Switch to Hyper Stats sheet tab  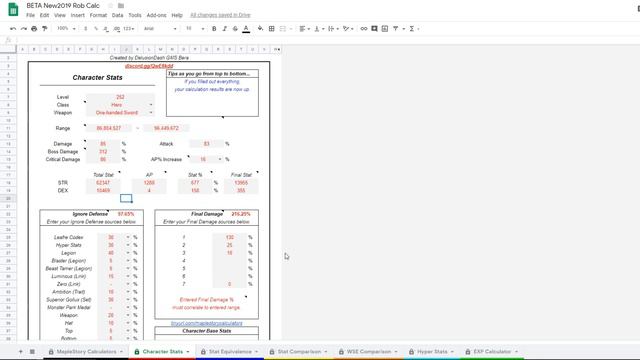[x=432, y=351]
